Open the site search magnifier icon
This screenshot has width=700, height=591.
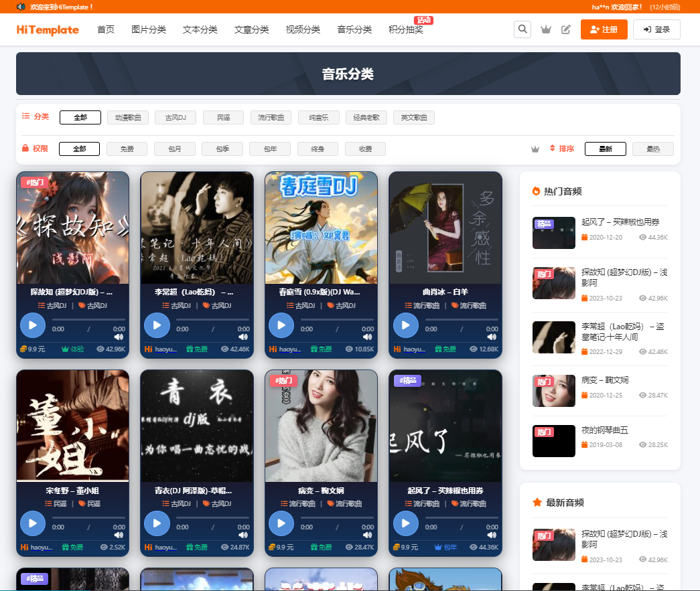pos(522,29)
